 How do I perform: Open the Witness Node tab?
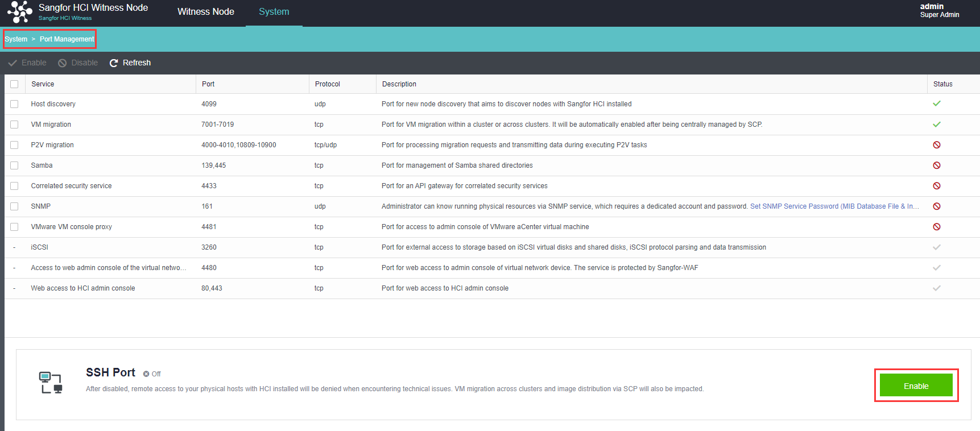205,12
